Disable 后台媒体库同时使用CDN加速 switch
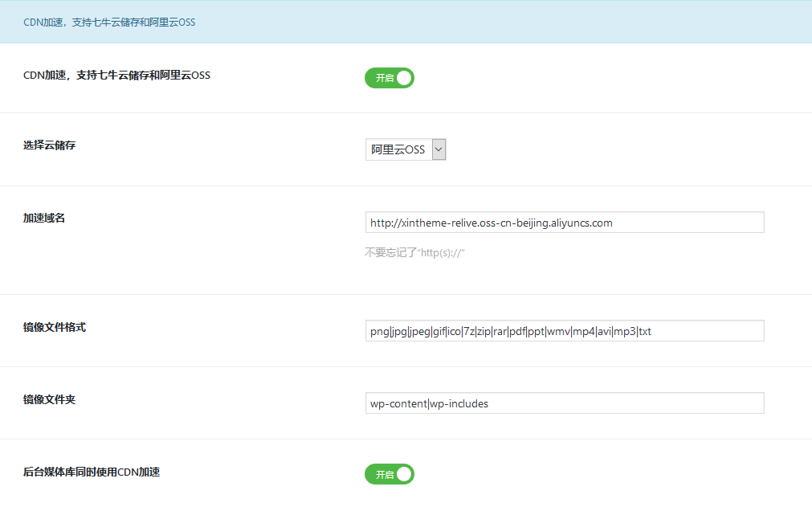The height and width of the screenshot is (507, 812). [390, 474]
